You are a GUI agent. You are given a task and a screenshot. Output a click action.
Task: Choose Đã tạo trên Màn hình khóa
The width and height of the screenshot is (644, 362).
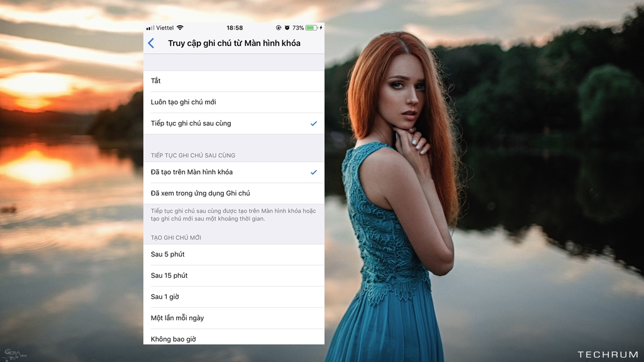click(x=234, y=172)
